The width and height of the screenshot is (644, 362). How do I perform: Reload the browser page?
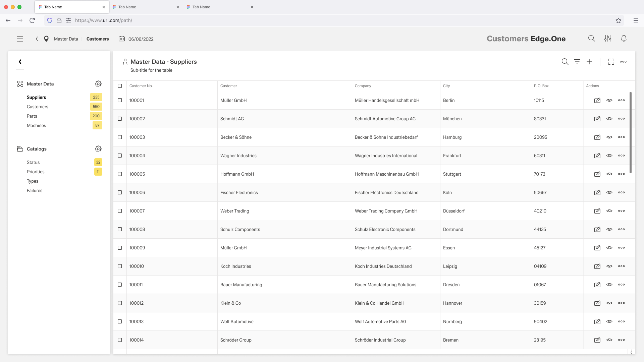[32, 20]
